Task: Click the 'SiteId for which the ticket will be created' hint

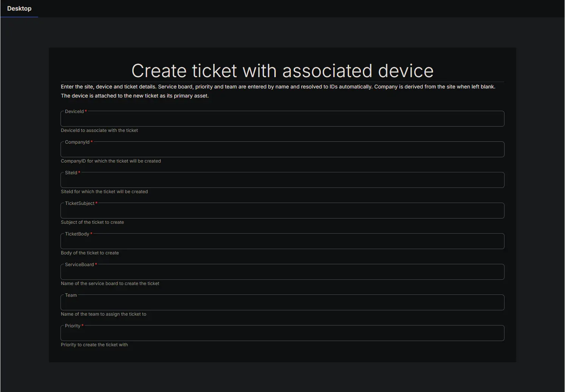Action: point(104,192)
